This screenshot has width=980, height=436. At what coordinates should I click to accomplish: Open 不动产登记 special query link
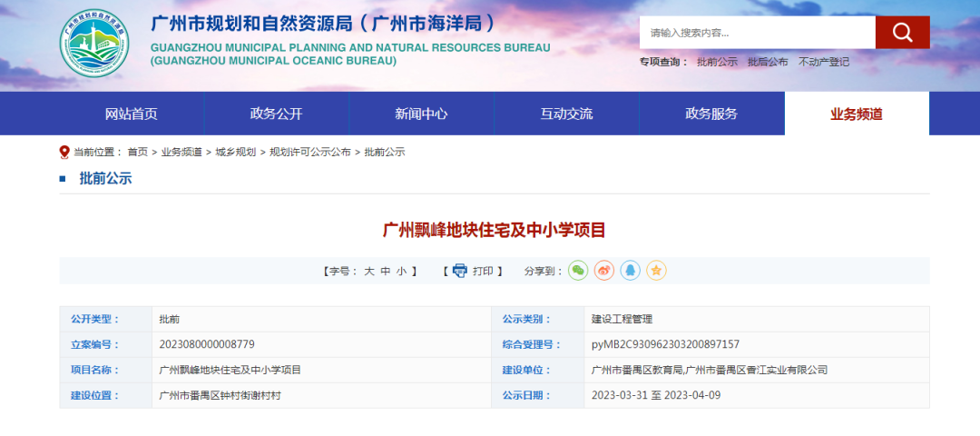point(824,62)
